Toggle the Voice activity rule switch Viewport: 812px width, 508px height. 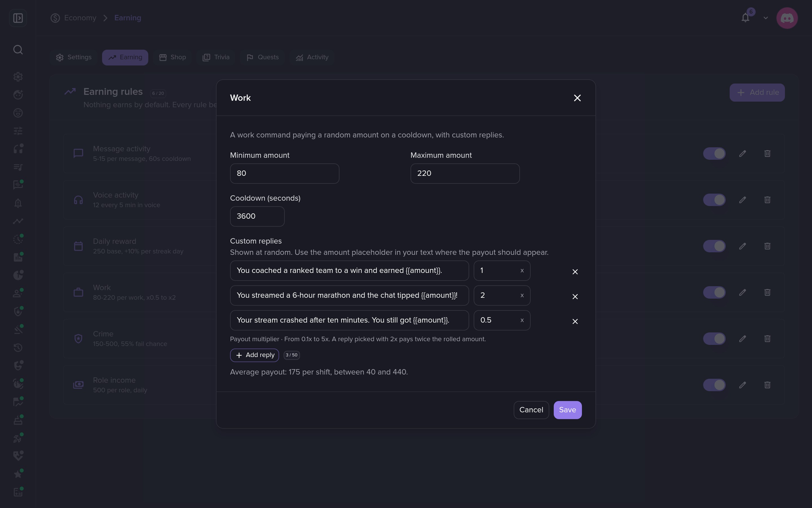coord(714,200)
